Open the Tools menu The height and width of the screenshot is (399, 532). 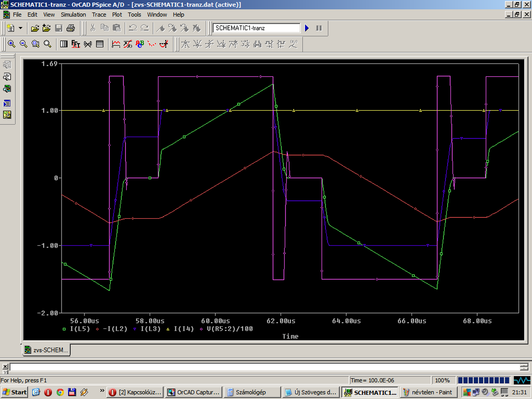click(x=134, y=15)
